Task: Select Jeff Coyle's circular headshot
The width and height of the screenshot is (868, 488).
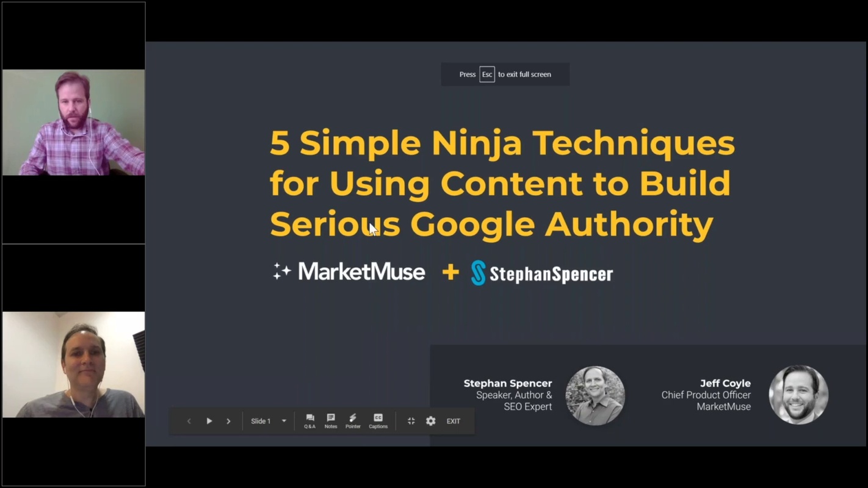Action: [x=798, y=395]
